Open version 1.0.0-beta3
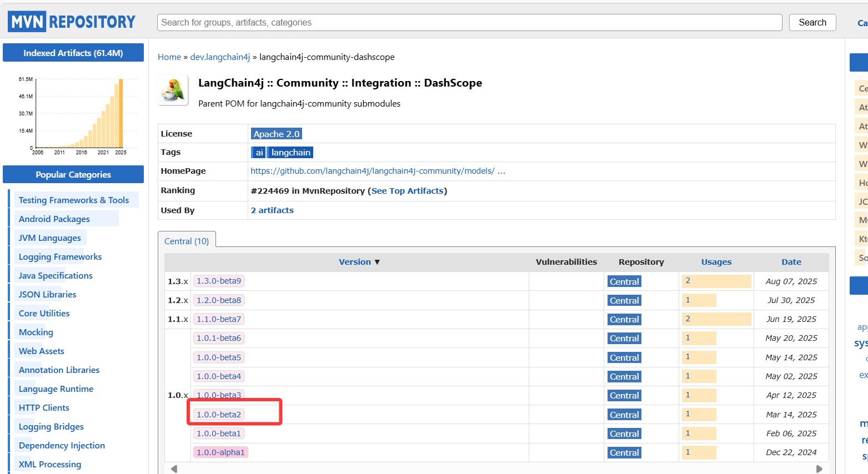The image size is (868, 474). (x=219, y=395)
